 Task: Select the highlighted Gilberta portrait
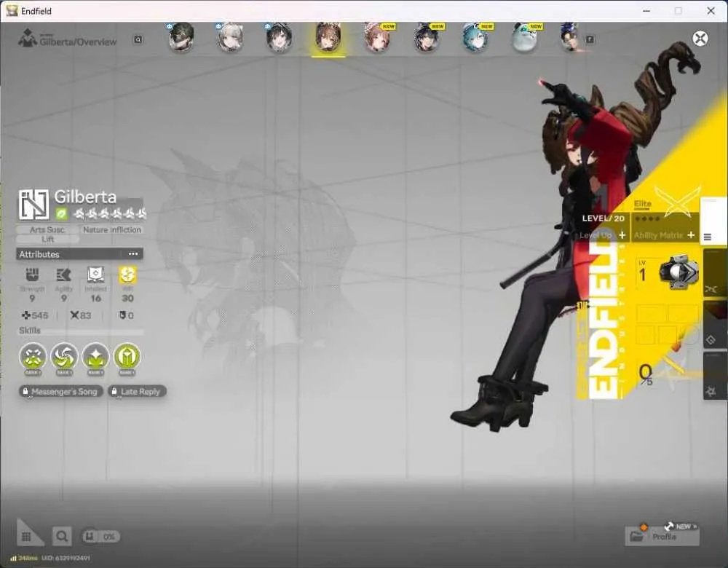pos(328,37)
